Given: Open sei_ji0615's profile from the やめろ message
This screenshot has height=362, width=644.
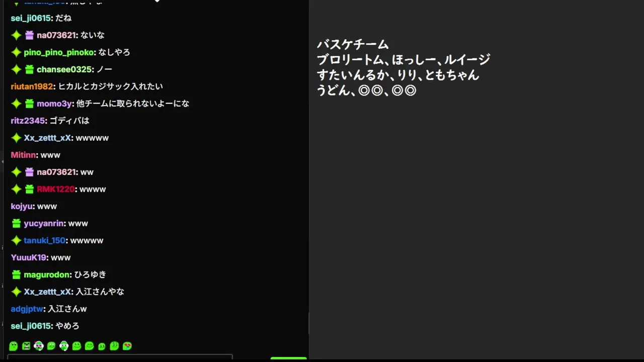Looking at the screenshot, I should (x=31, y=326).
